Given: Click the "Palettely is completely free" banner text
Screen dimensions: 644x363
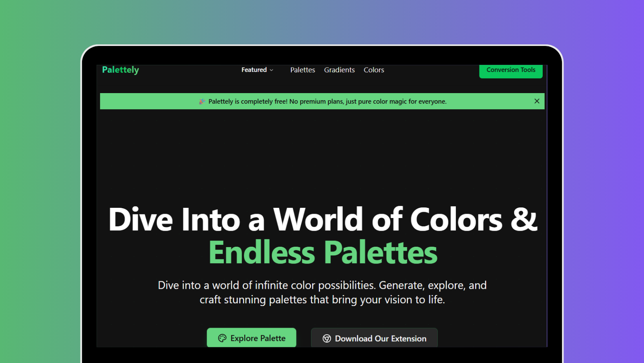Looking at the screenshot, I should 327,101.
